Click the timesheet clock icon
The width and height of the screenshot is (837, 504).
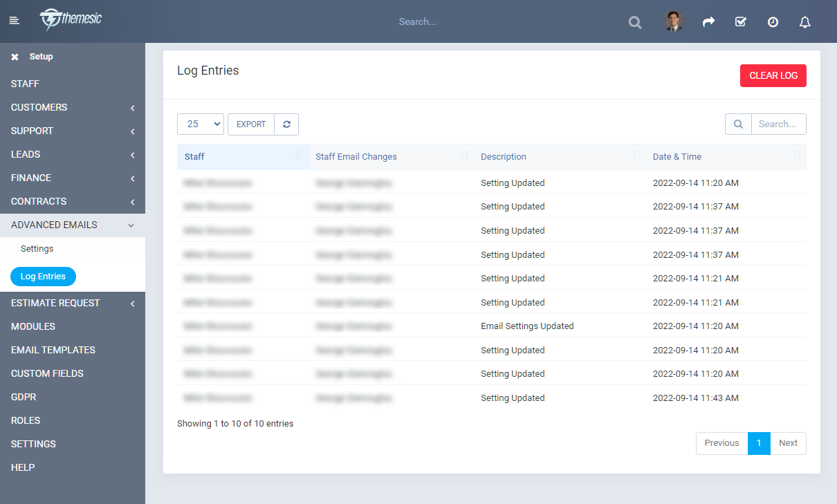pos(773,21)
